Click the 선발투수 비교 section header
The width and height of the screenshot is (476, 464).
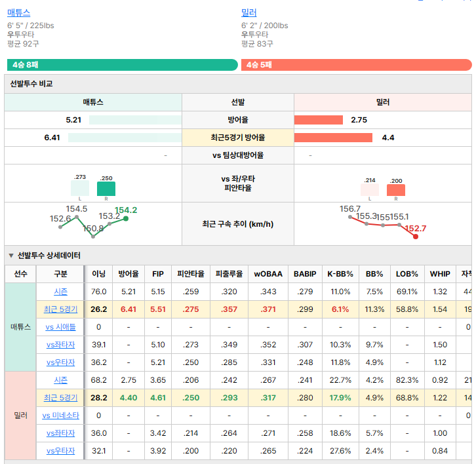point(238,84)
